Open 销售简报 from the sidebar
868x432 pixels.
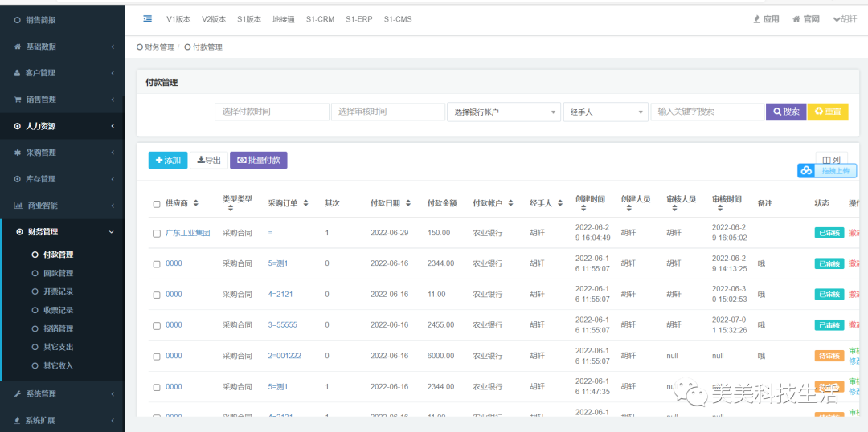tap(40, 20)
